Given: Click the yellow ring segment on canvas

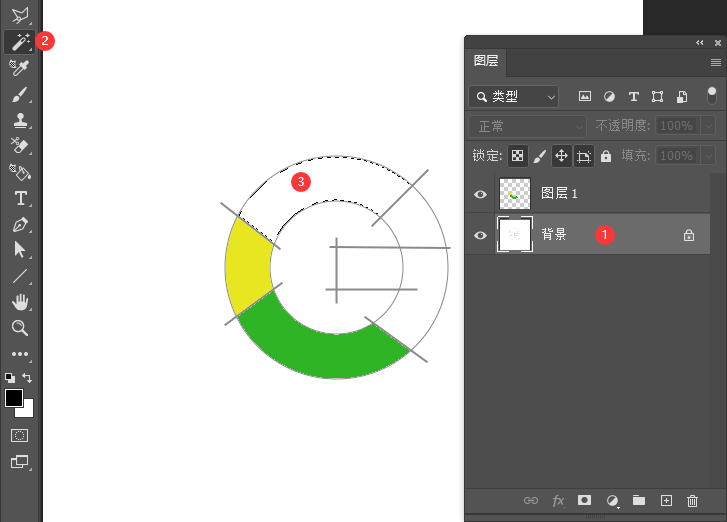Looking at the screenshot, I should pyautogui.click(x=248, y=267).
